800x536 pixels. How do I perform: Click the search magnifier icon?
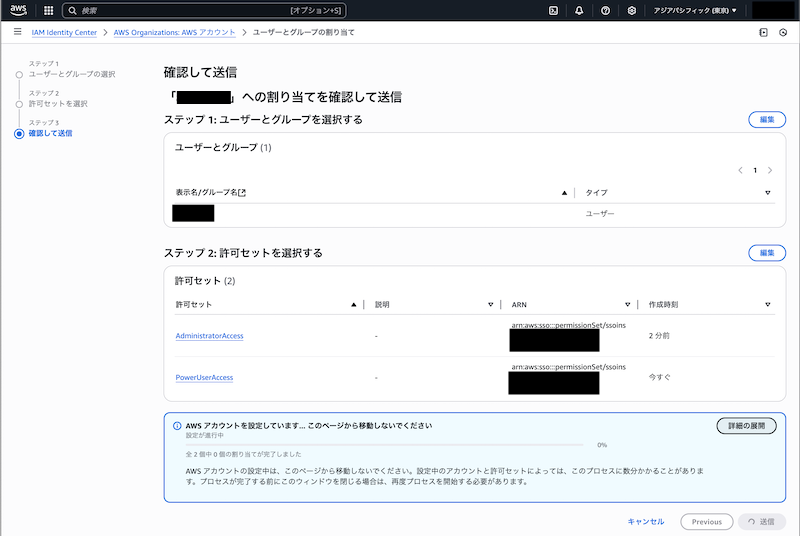(x=72, y=10)
